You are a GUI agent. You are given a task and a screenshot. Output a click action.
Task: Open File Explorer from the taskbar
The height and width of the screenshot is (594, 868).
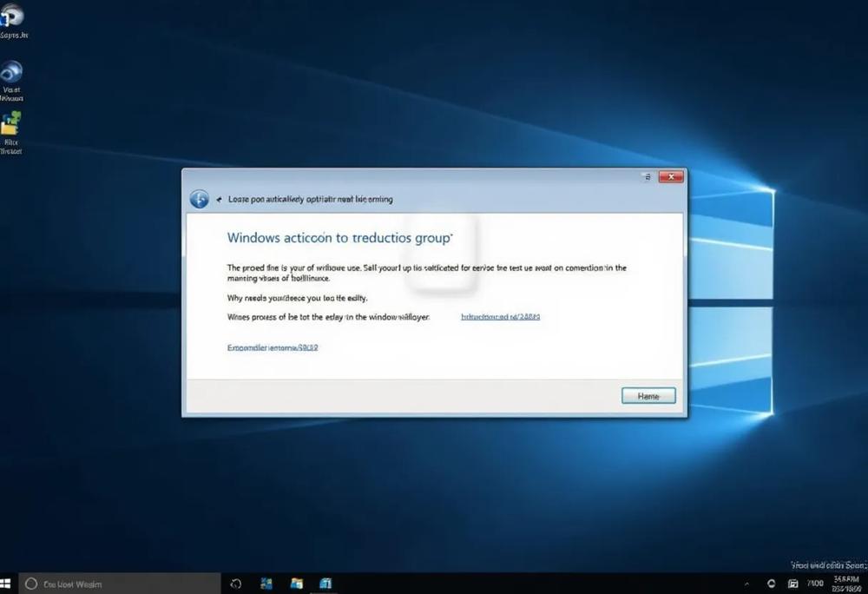click(297, 584)
